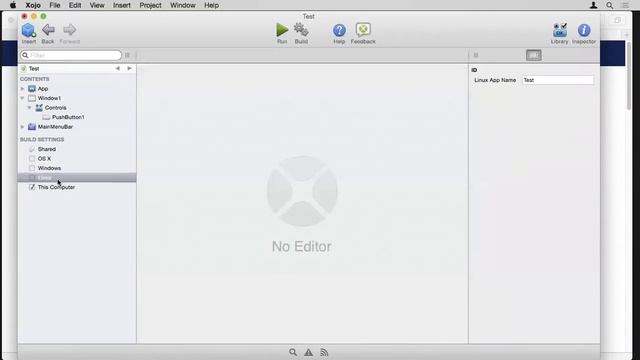The width and height of the screenshot is (640, 360).
Task: Open the Project menu
Action: [151, 5]
